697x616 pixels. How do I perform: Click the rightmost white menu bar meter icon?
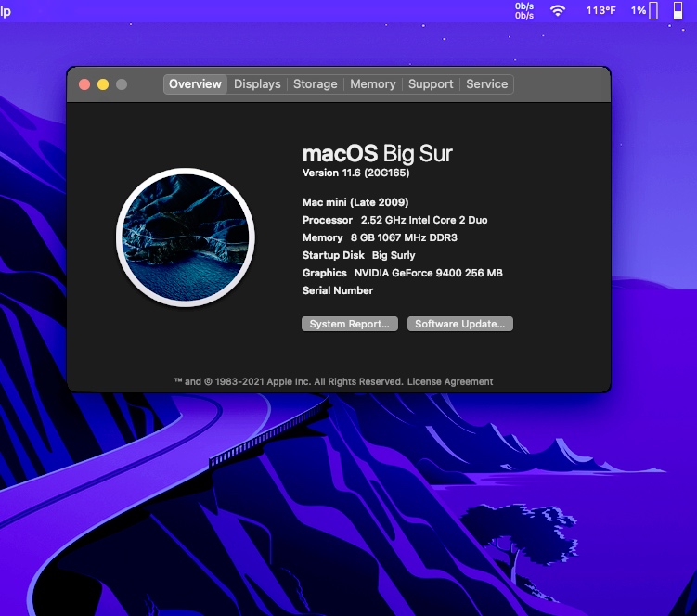678,10
